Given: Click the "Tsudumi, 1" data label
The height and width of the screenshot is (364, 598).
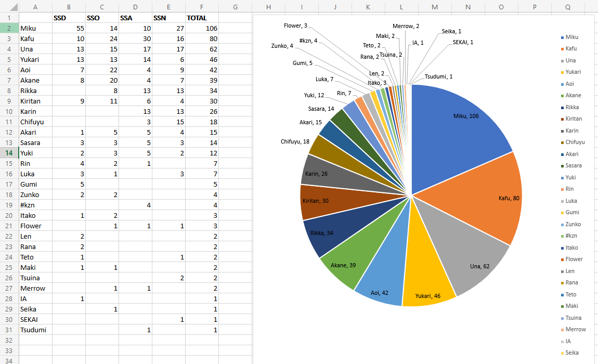Looking at the screenshot, I should tap(438, 76).
